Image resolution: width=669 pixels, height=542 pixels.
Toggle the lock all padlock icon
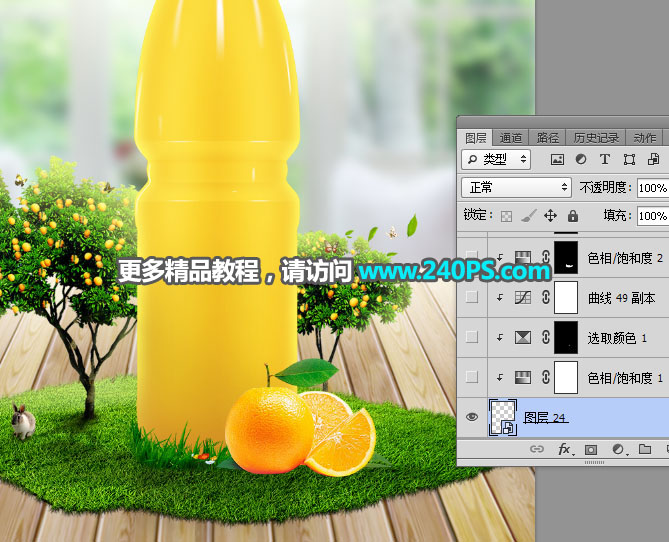tap(573, 215)
